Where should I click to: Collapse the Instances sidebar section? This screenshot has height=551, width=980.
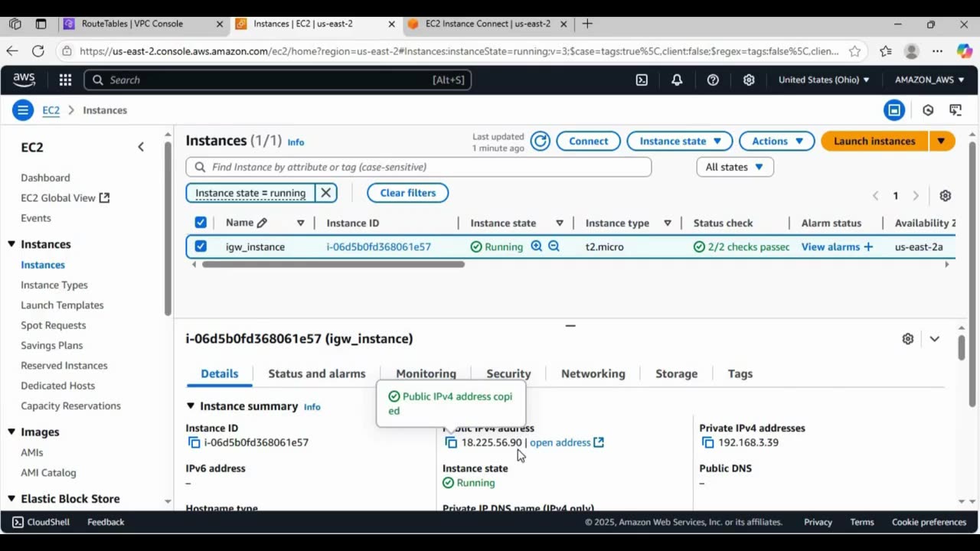[x=11, y=244]
